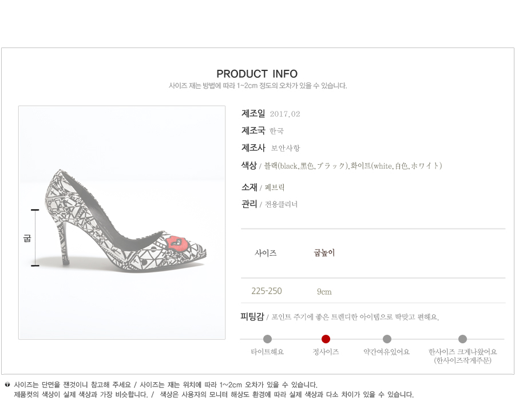
Task: Click the 굽 heel height marker label
Action: pyautogui.click(x=27, y=238)
